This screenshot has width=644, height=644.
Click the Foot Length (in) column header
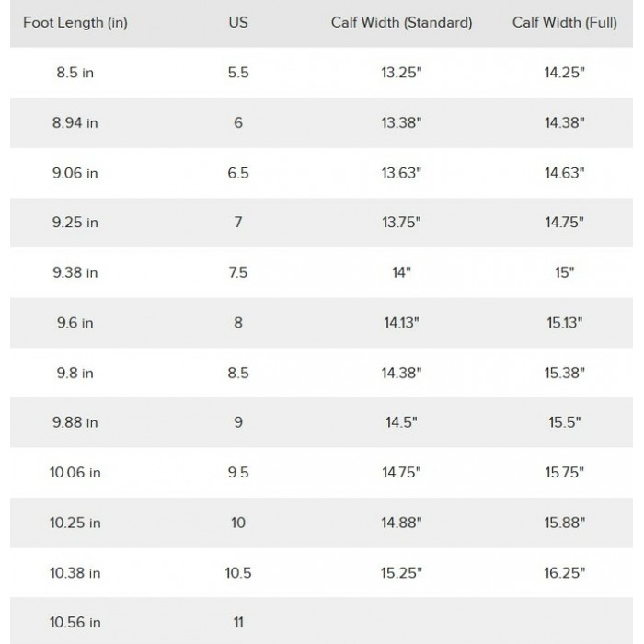pos(75,23)
